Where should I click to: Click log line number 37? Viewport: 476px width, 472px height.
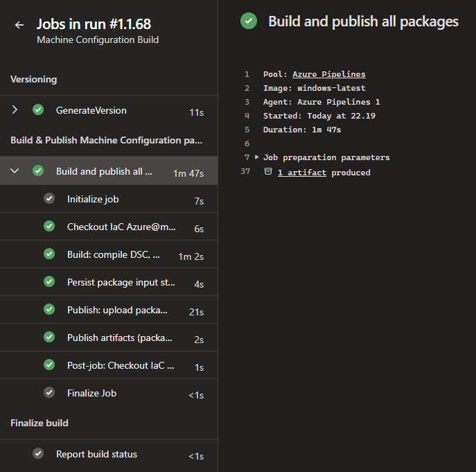click(x=245, y=171)
